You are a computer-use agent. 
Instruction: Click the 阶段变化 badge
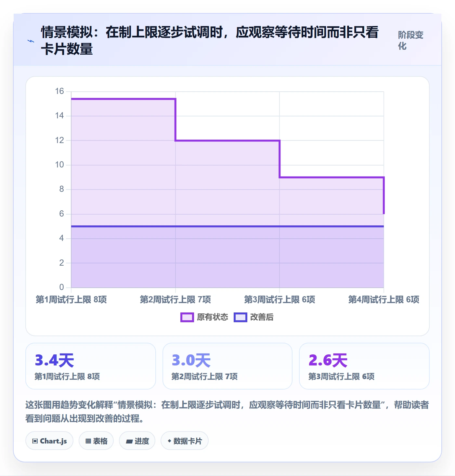(x=411, y=41)
